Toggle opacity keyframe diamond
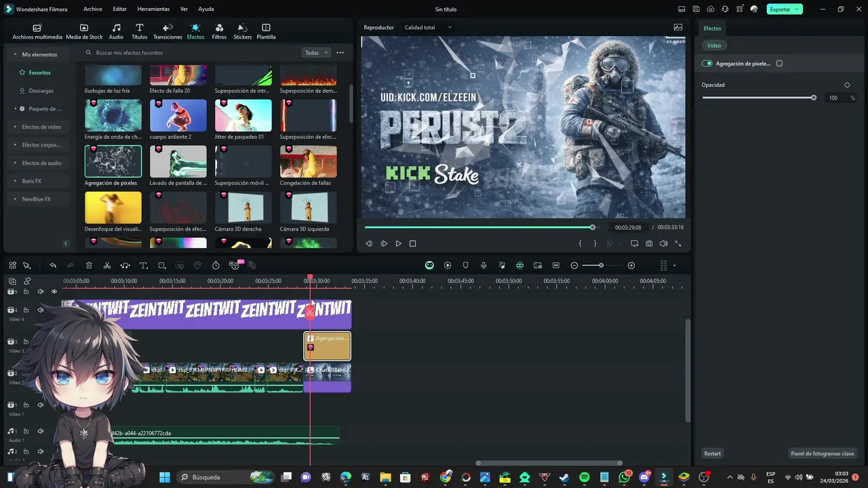The image size is (868, 488). coord(847,85)
